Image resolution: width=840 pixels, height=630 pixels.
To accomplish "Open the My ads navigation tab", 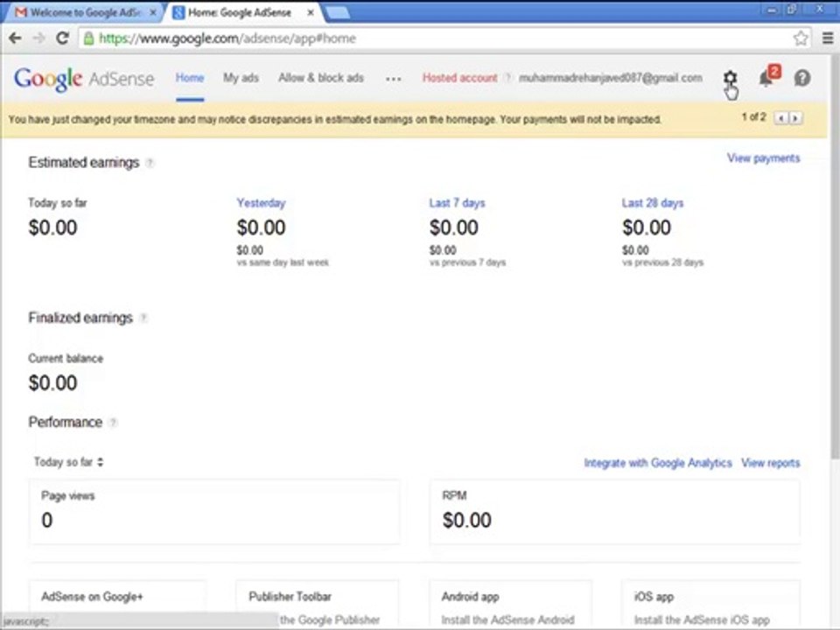I will click(241, 78).
